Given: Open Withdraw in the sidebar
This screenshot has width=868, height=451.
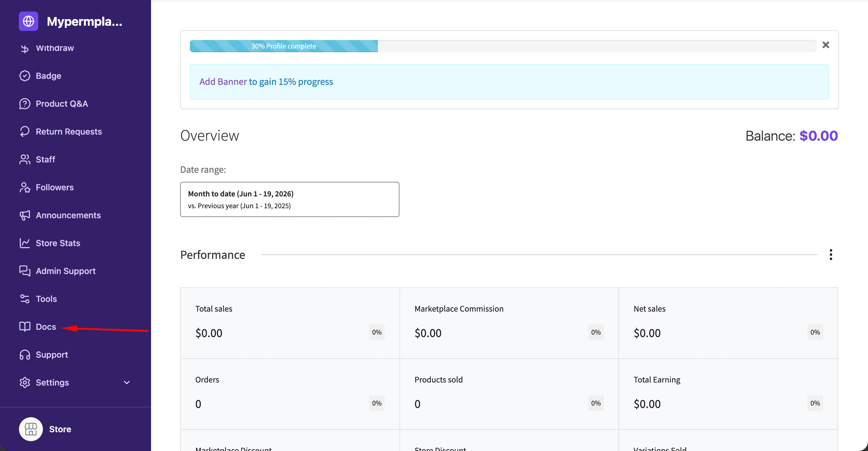Looking at the screenshot, I should [x=55, y=48].
